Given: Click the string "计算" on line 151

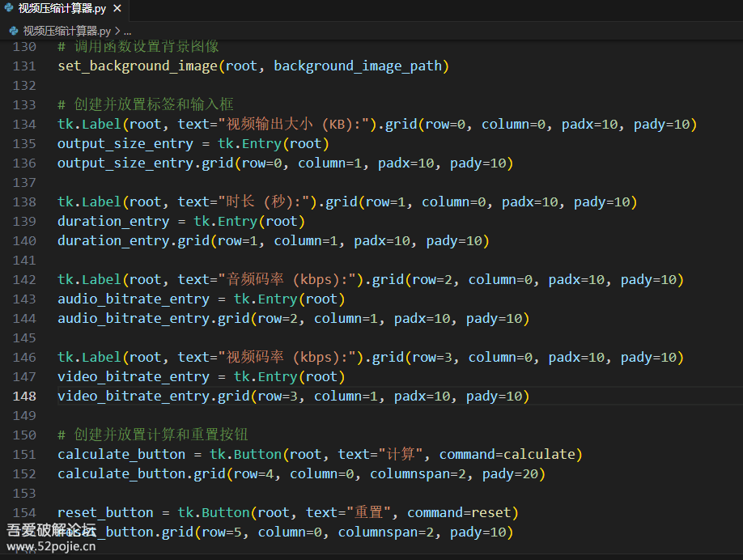Looking at the screenshot, I should pos(401,454).
